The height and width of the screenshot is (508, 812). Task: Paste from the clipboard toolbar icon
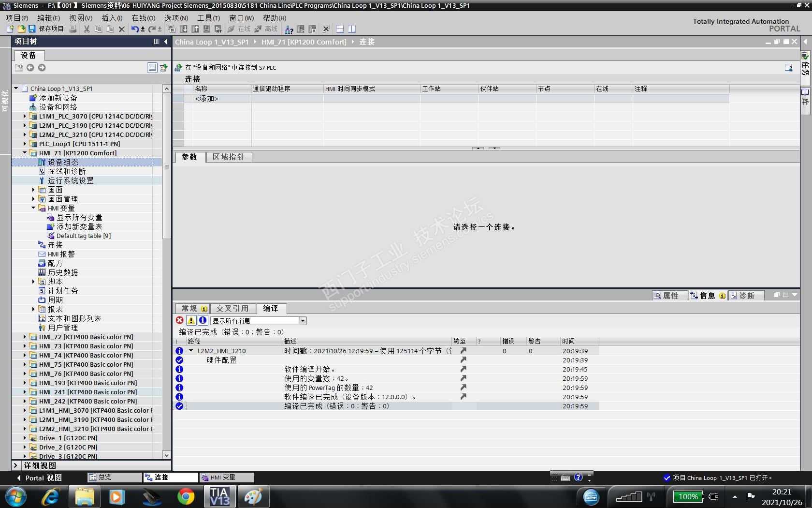(110, 29)
